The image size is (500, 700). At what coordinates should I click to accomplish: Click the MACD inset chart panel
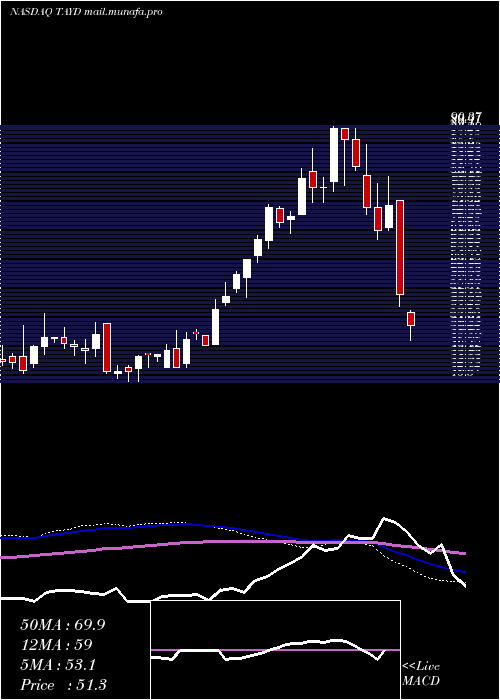(275, 650)
